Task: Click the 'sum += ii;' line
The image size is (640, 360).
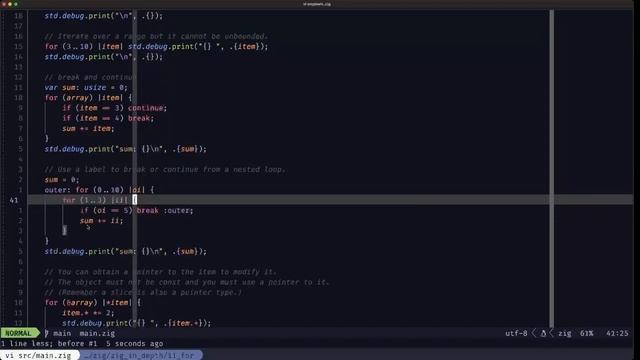Action: 101,221
